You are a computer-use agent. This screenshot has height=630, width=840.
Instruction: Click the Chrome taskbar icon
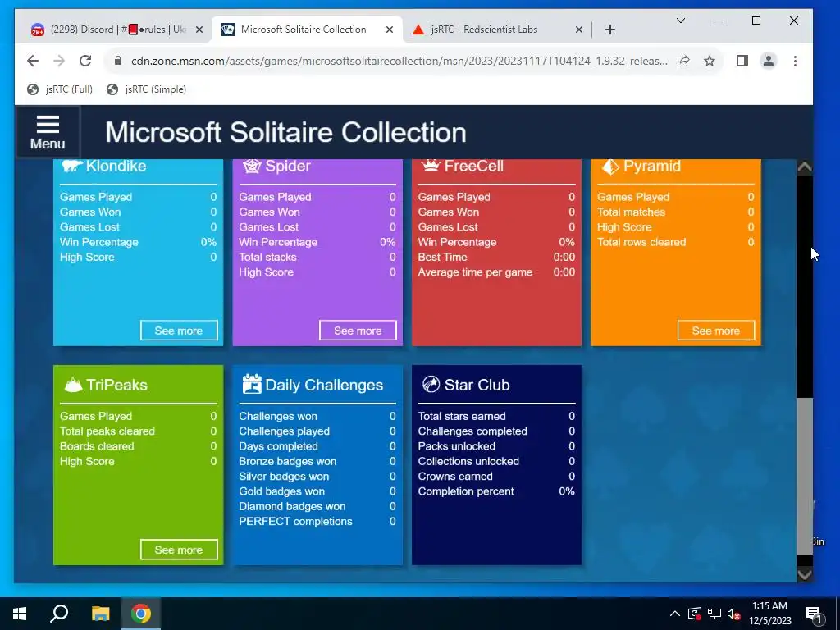141,614
